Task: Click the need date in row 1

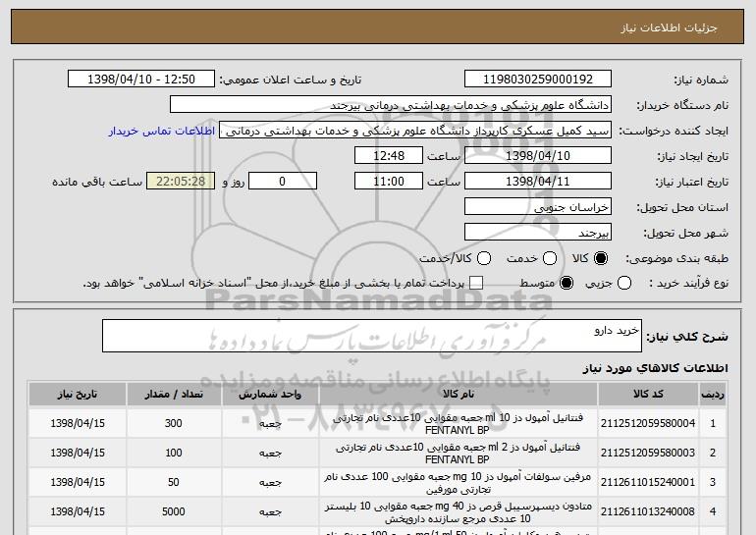Action: 78,424
